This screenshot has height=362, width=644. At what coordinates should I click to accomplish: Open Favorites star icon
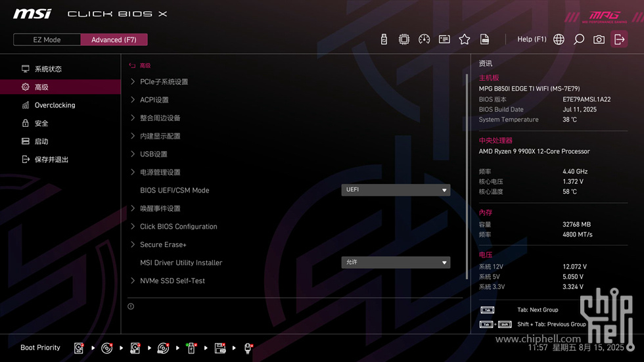click(464, 39)
